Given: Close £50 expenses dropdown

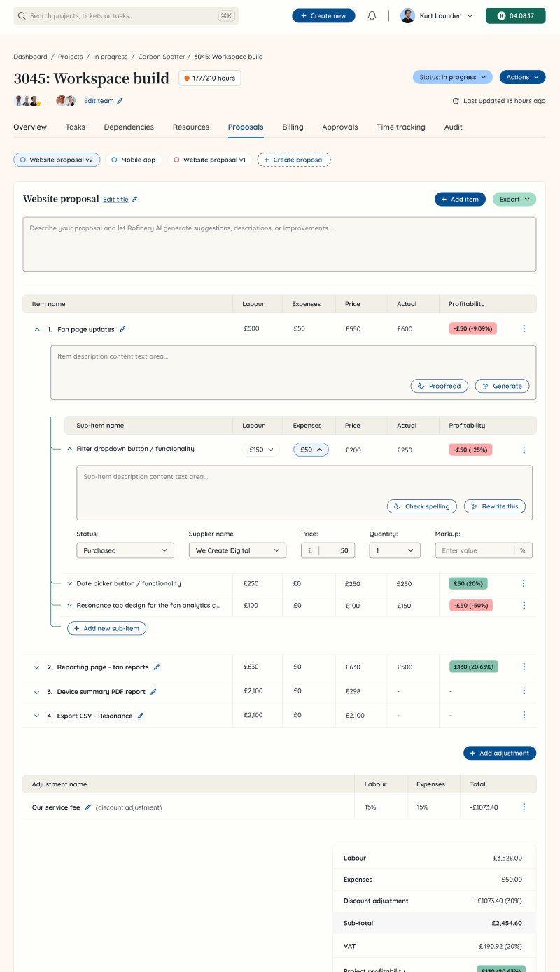Looking at the screenshot, I should pos(311,450).
